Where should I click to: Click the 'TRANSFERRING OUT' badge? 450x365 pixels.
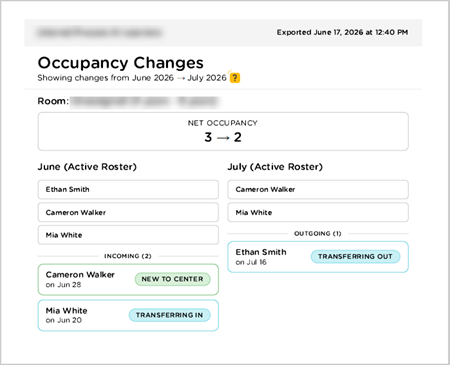[x=355, y=257]
